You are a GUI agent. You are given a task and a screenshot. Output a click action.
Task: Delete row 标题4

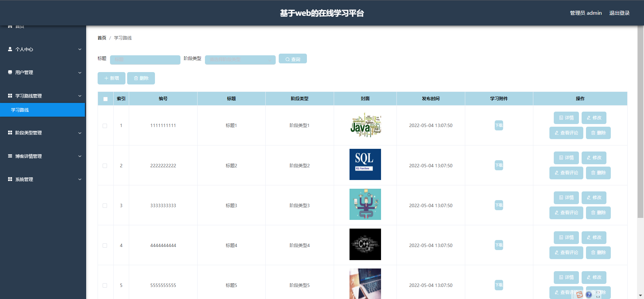click(x=598, y=252)
